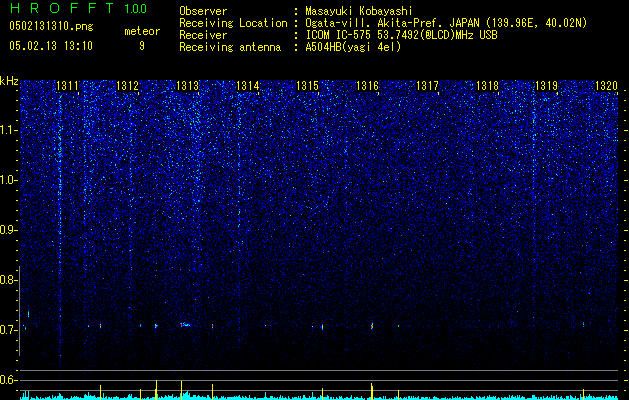Click the HROFFT program title
The width and height of the screenshot is (629, 400).
tap(62, 8)
